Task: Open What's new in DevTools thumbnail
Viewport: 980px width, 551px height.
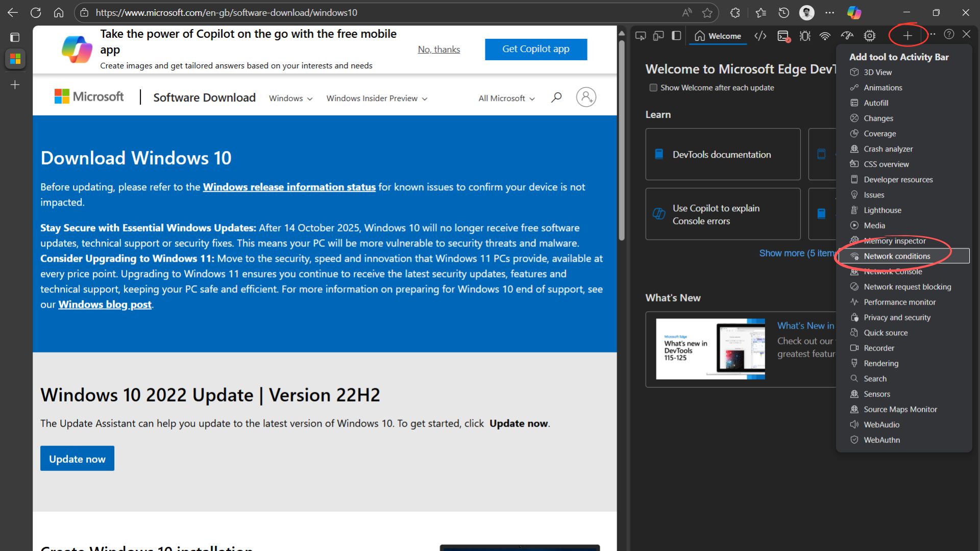Action: pyautogui.click(x=710, y=349)
